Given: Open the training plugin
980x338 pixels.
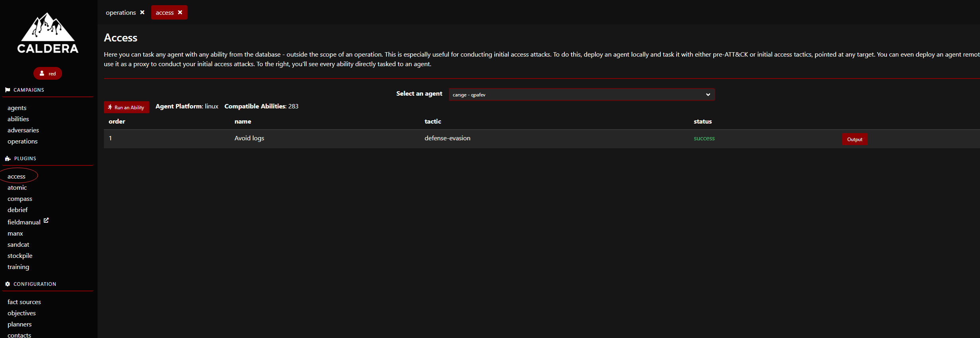Looking at the screenshot, I should 18,267.
